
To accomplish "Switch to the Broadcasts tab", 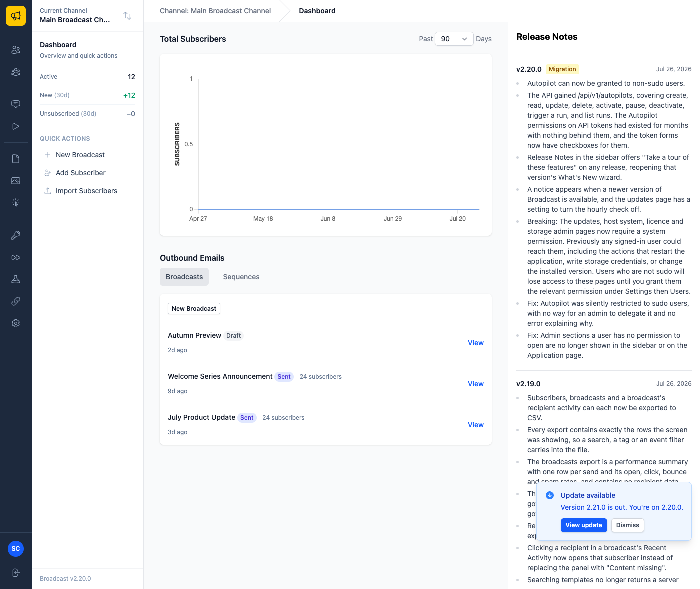I will point(184,277).
